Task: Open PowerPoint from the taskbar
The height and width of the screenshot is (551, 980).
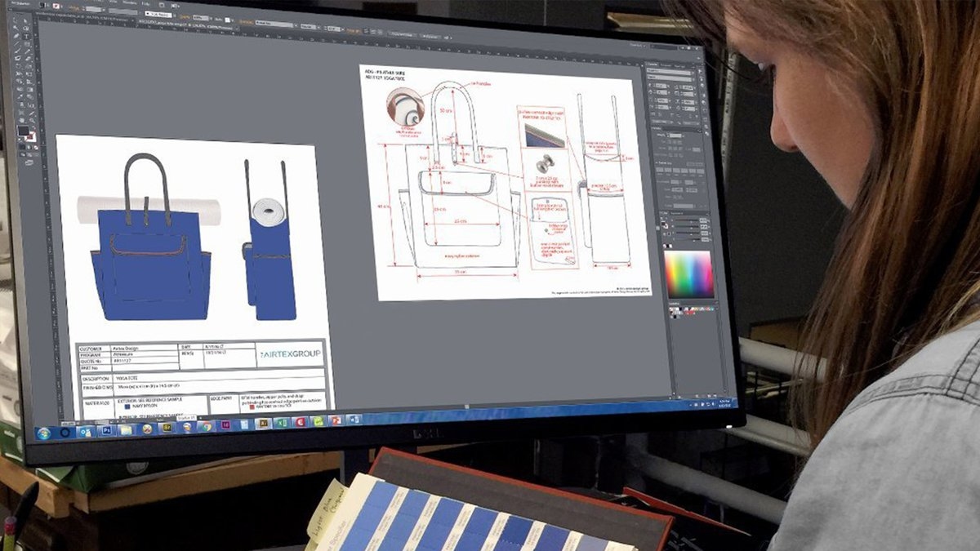Action: tap(336, 420)
